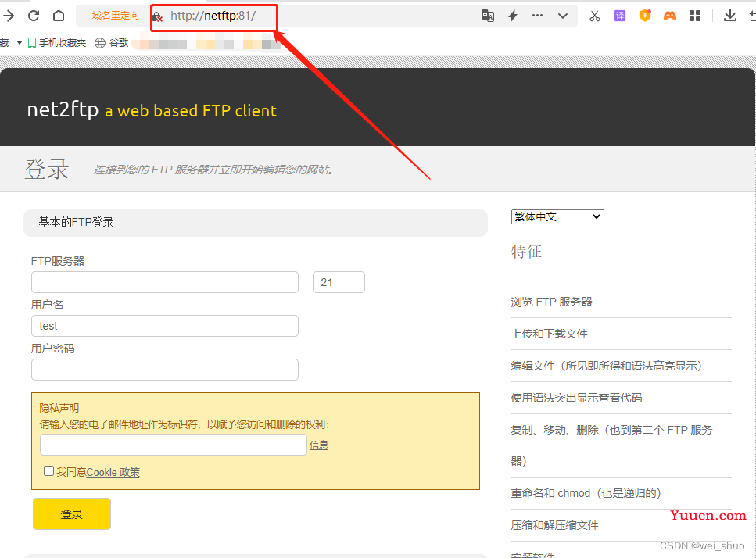Click the 域名重定向 label in address bar
The height and width of the screenshot is (558, 756).
click(x=115, y=16)
